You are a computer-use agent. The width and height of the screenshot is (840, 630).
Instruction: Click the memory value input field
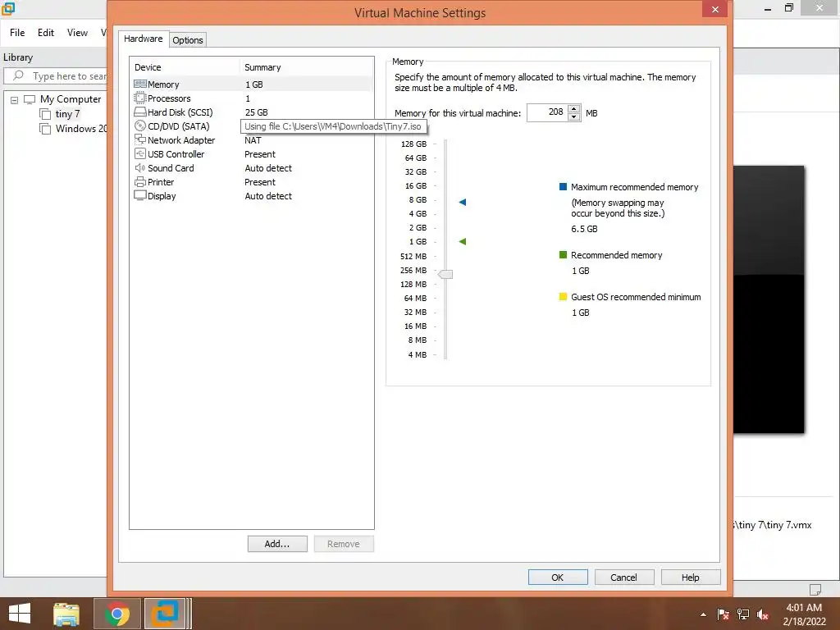(547, 112)
